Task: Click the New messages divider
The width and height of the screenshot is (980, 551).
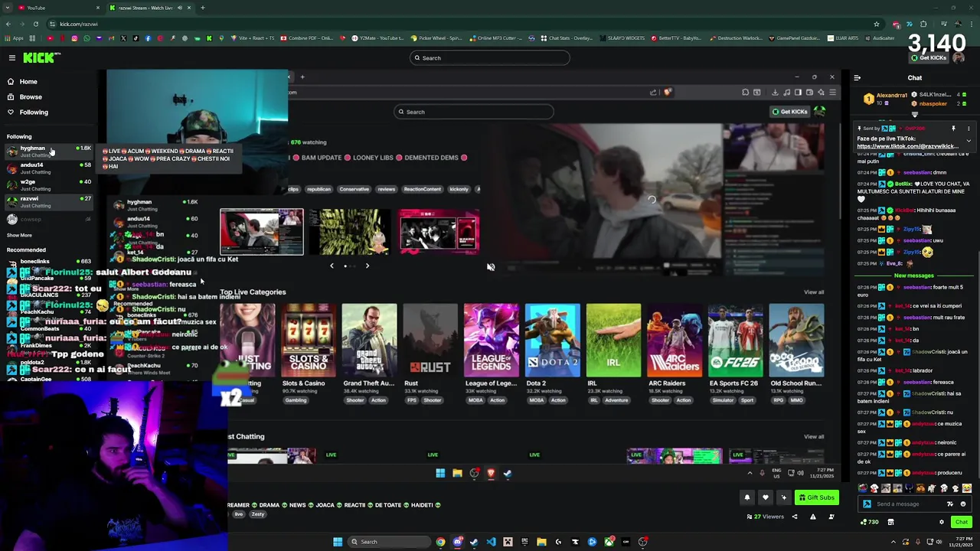Action: click(x=914, y=275)
